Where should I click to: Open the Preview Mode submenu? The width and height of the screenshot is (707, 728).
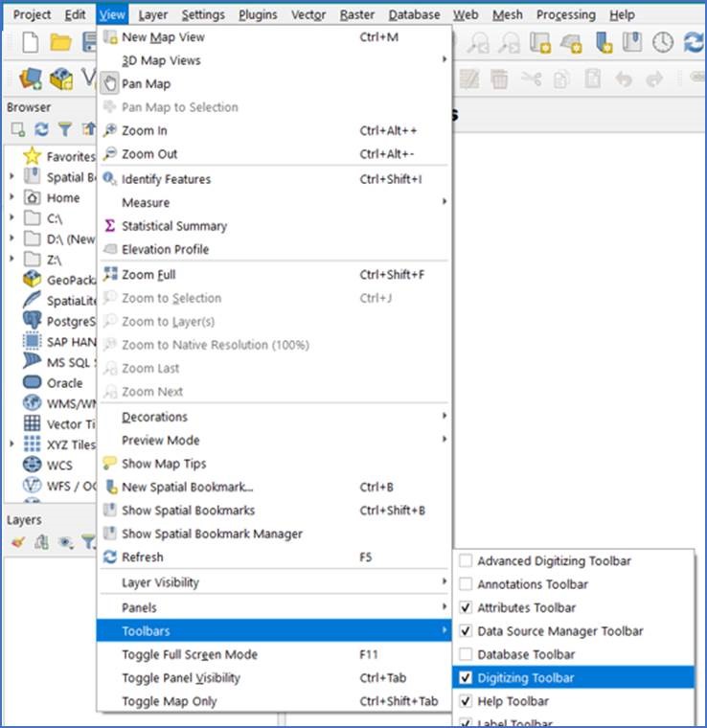274,440
